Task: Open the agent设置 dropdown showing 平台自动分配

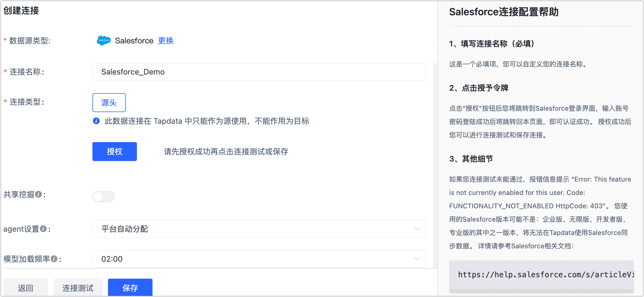Action: coord(259,229)
